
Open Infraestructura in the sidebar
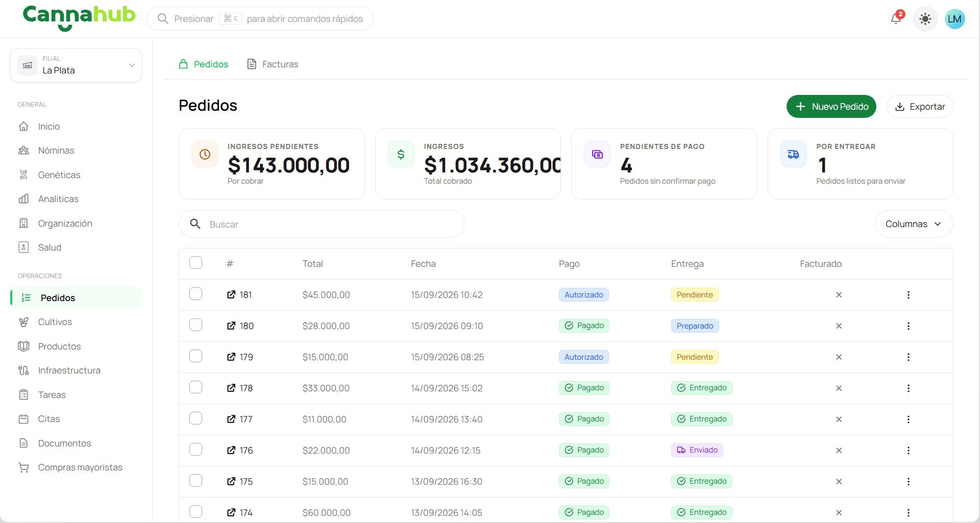pos(76,370)
